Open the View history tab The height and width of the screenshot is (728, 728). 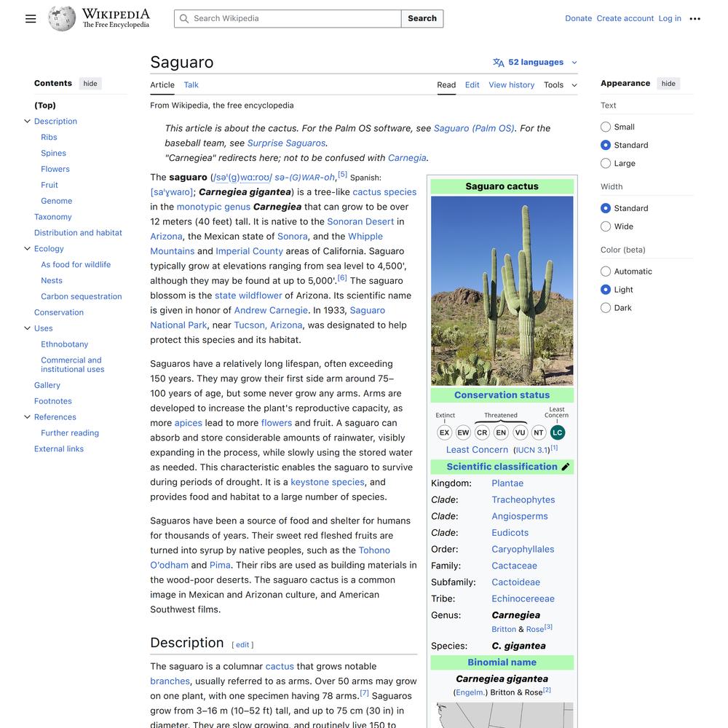point(511,85)
